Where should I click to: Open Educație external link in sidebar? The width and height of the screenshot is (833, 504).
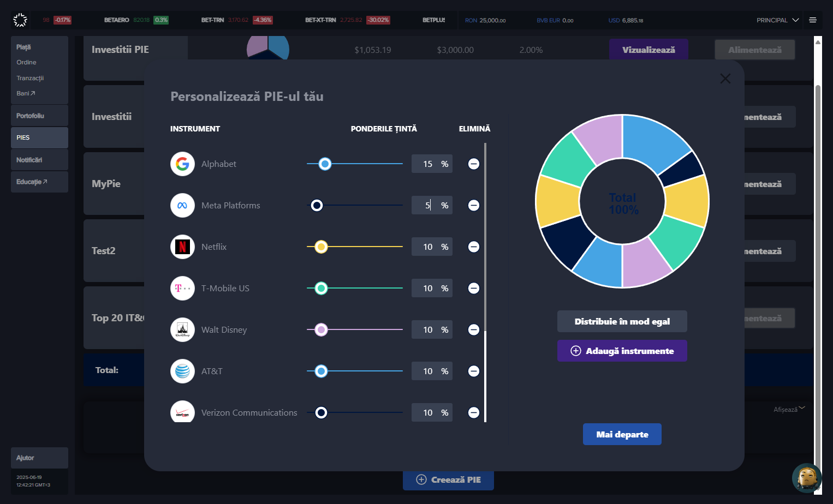pyautogui.click(x=39, y=182)
